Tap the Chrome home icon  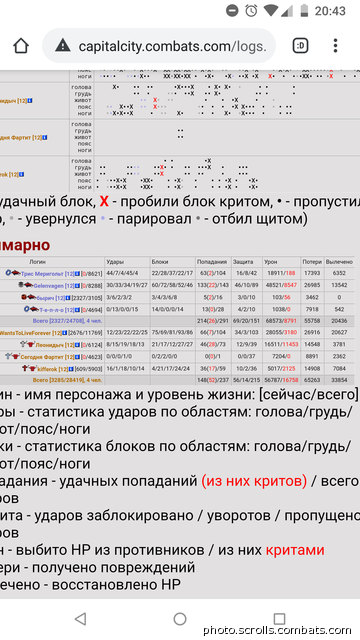point(21,46)
